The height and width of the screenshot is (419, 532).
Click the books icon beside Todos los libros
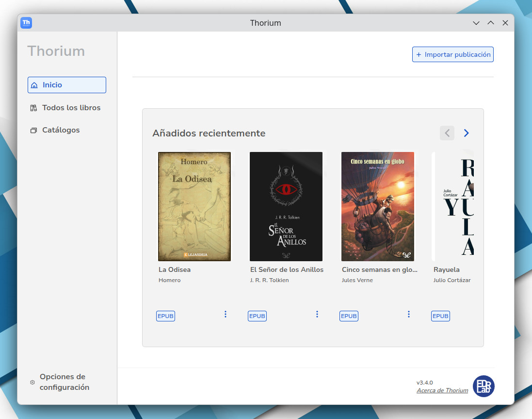33,108
